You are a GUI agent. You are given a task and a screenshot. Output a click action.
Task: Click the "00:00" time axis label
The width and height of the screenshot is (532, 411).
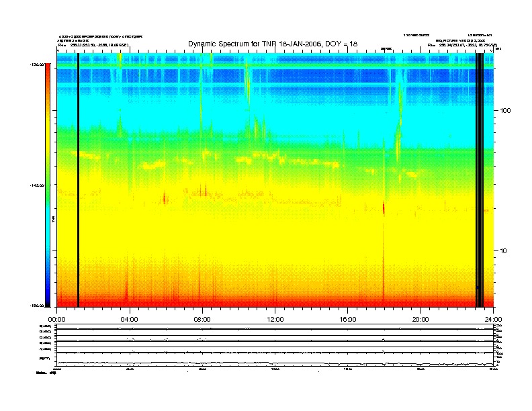(x=57, y=320)
